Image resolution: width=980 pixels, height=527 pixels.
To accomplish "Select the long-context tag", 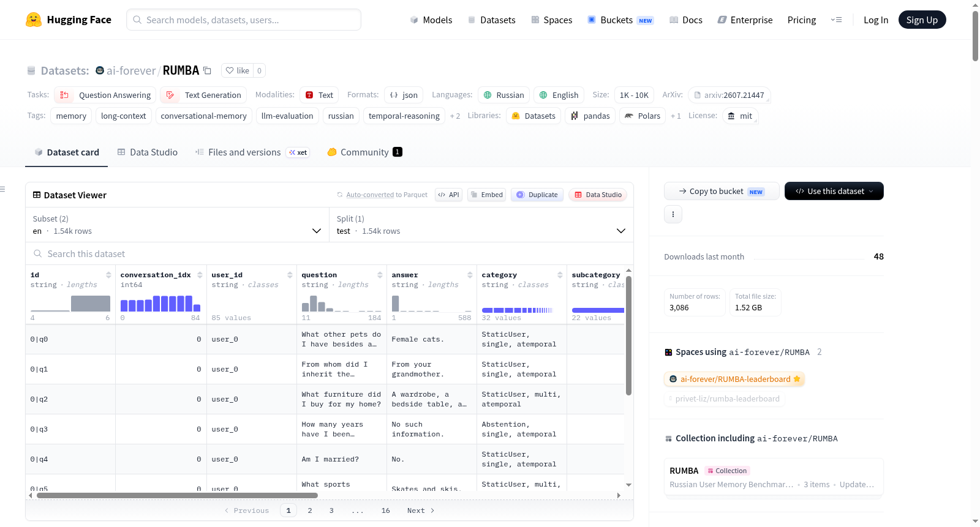I will click(124, 116).
